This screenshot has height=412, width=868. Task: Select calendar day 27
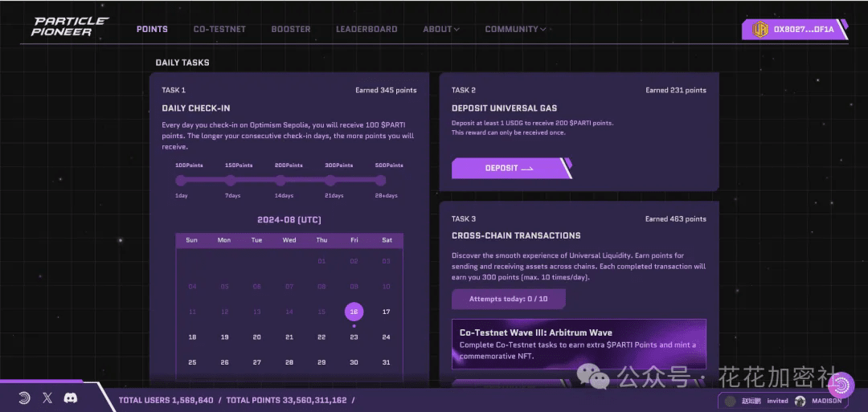point(257,363)
